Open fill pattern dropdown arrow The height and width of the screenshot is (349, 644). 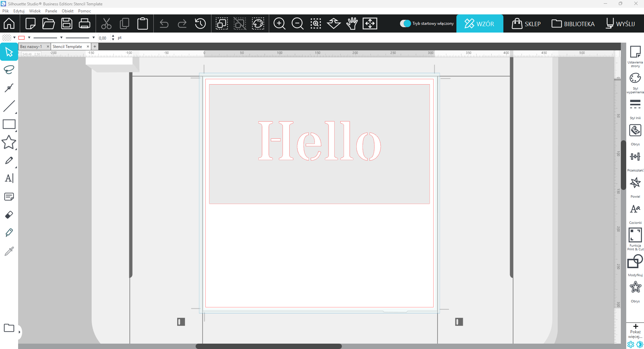14,38
